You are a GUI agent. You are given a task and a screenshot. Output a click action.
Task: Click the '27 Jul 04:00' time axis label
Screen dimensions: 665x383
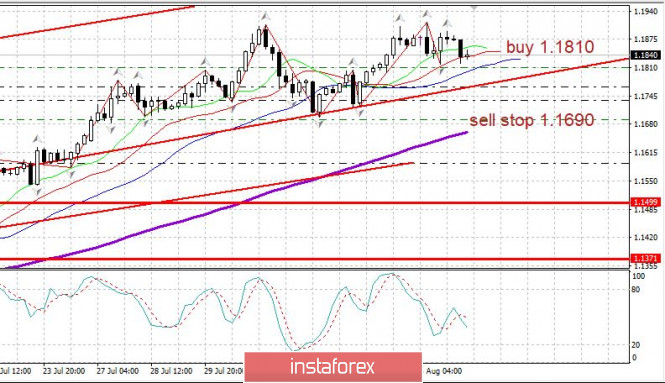click(117, 371)
